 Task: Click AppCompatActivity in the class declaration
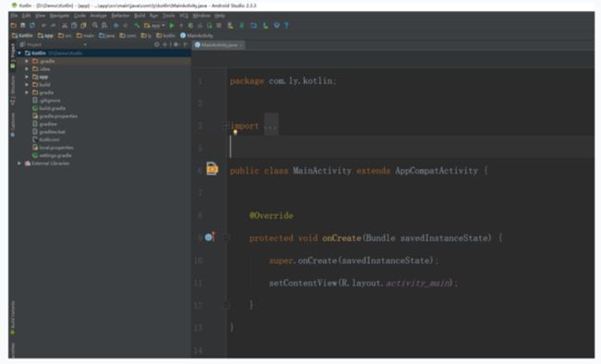click(436, 171)
